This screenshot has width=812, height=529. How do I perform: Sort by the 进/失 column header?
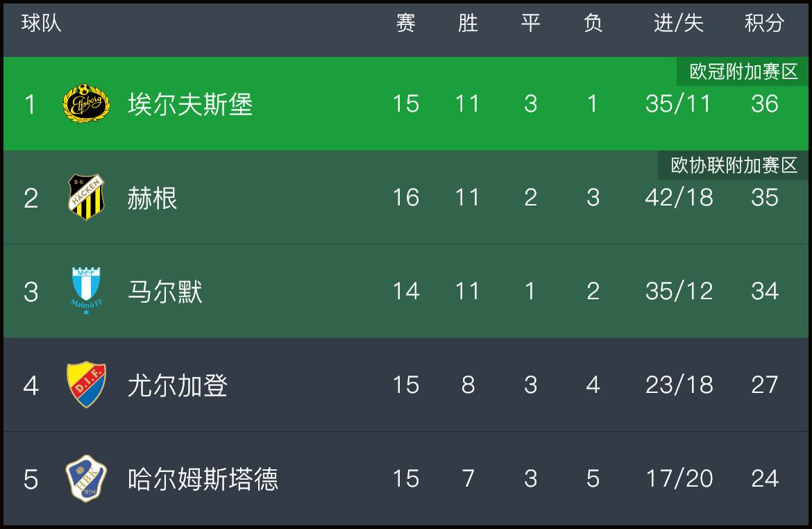click(x=679, y=23)
